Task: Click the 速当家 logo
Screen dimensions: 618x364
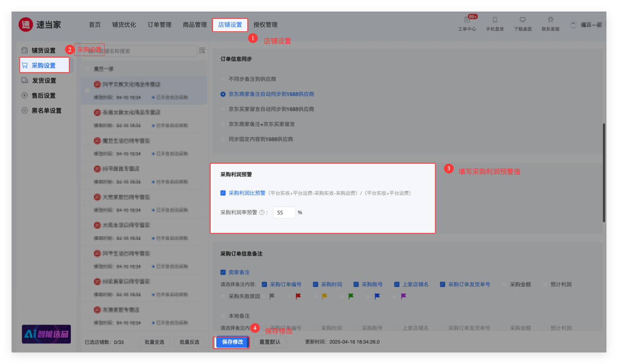Action: click(40, 25)
